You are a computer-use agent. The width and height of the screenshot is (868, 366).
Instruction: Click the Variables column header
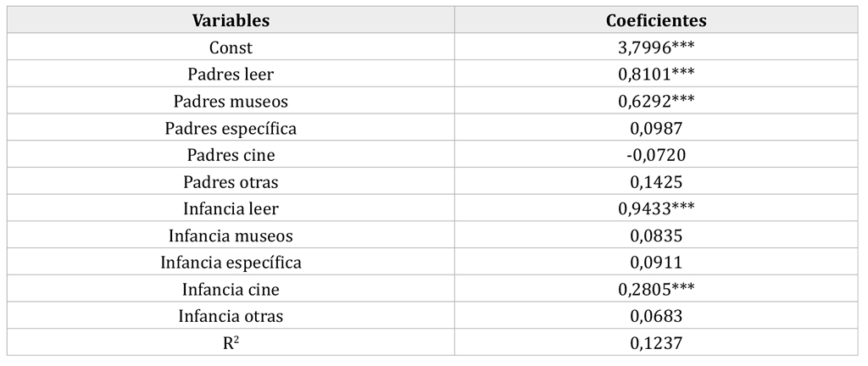click(231, 20)
